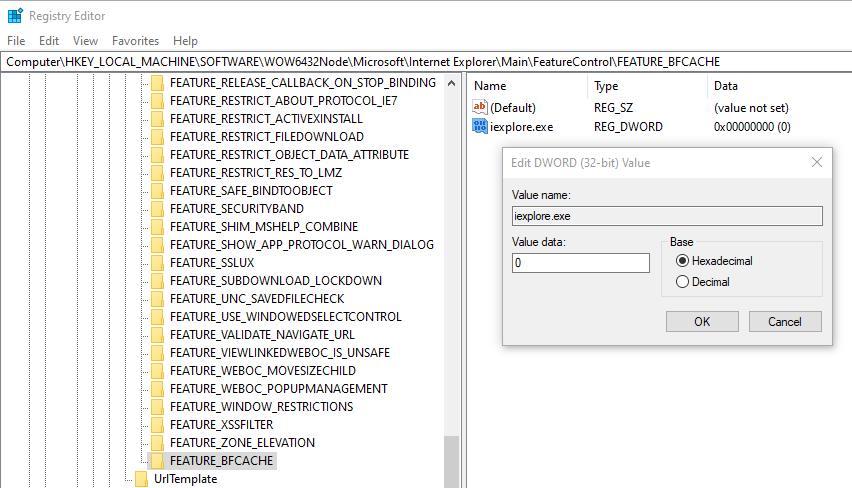This screenshot has width=852, height=488.
Task: Open the File menu
Action: pyautogui.click(x=16, y=41)
